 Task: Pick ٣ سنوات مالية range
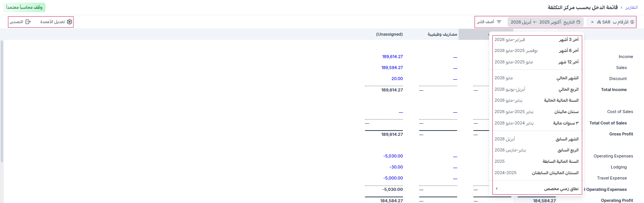537,123
